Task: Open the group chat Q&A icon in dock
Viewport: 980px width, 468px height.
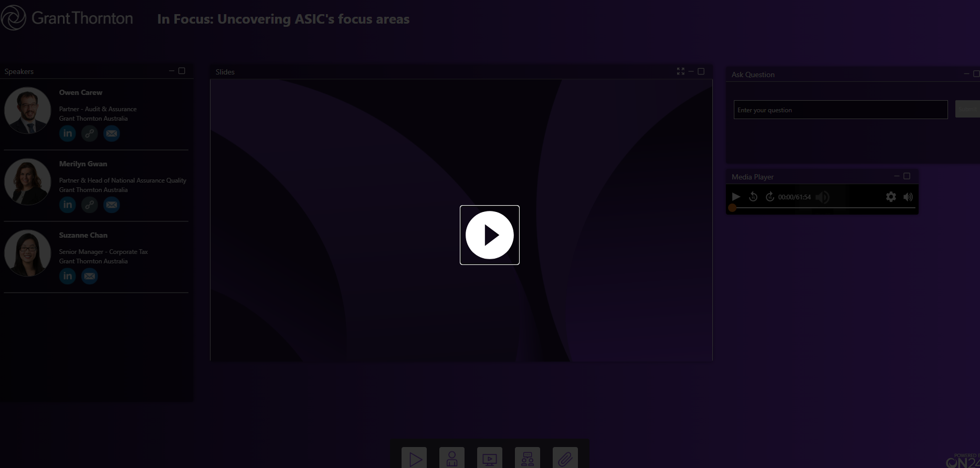Action: (x=528, y=459)
